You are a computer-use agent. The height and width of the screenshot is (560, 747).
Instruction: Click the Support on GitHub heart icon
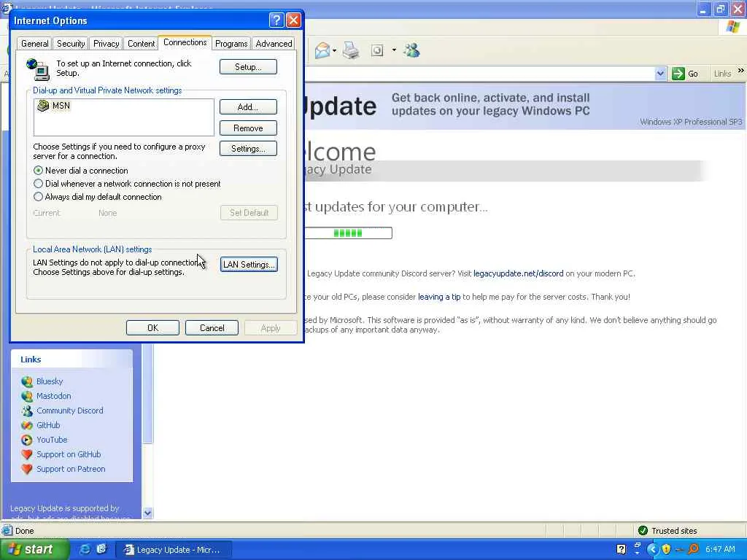[27, 454]
